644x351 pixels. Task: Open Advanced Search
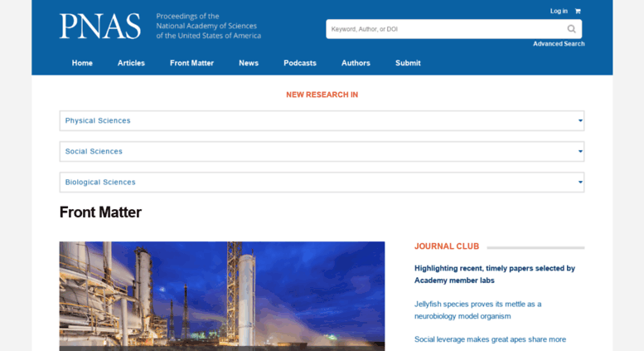coord(559,44)
